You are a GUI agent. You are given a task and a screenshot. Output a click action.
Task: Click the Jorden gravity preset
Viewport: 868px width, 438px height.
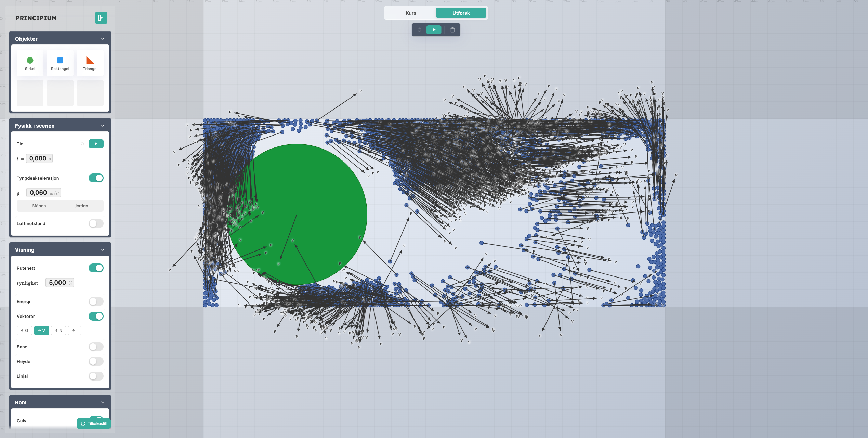(81, 206)
